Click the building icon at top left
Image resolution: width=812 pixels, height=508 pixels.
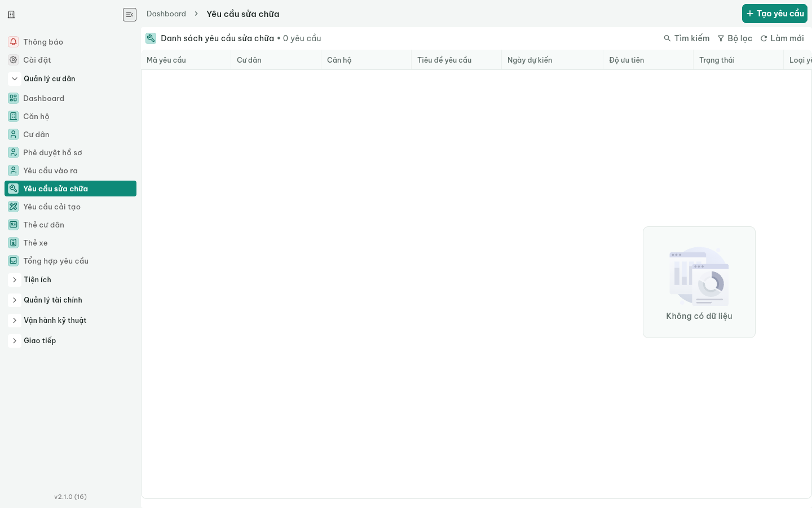(11, 15)
